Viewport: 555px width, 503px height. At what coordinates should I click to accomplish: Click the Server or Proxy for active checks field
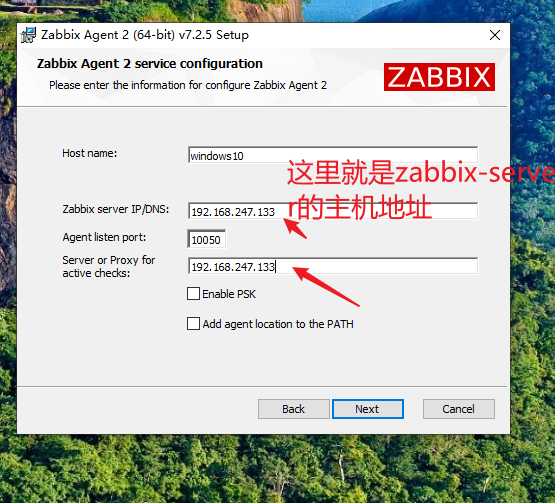click(333, 266)
